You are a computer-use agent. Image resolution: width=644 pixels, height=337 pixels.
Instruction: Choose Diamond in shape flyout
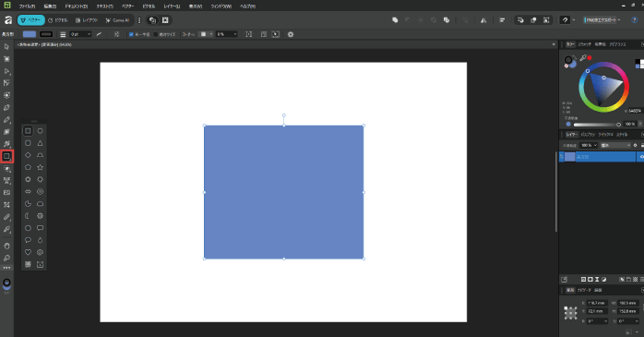tap(28, 155)
